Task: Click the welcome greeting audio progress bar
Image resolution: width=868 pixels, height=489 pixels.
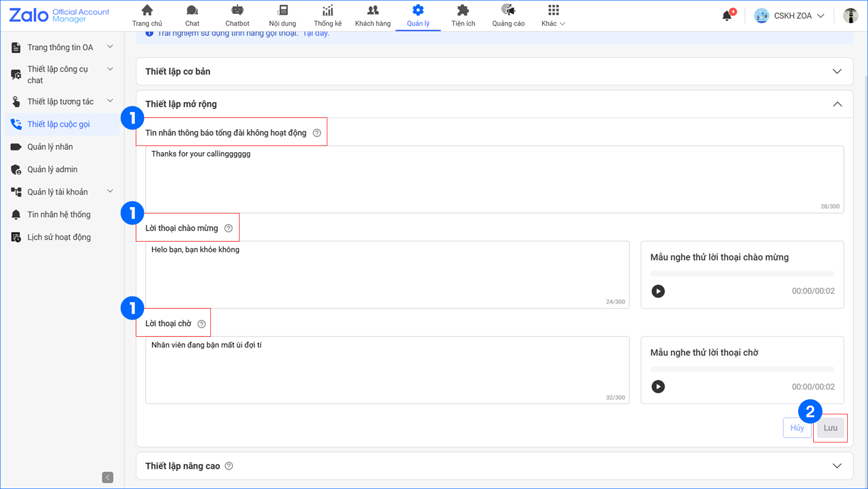Action: click(x=742, y=274)
